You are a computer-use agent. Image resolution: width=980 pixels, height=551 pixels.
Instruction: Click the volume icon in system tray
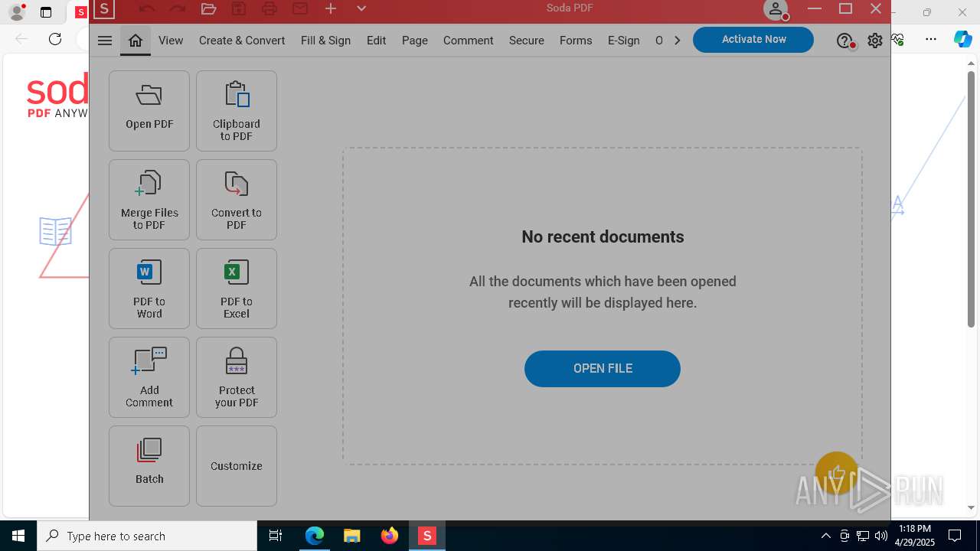[x=880, y=536]
